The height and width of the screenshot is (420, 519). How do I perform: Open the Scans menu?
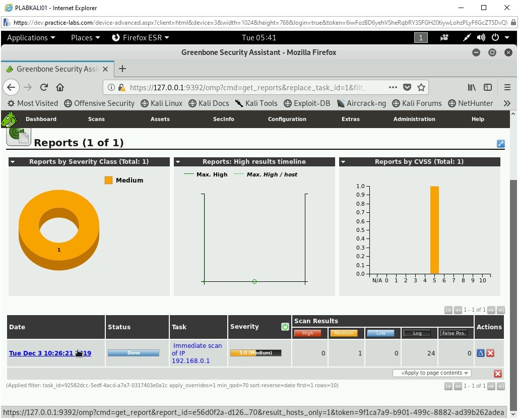96,119
